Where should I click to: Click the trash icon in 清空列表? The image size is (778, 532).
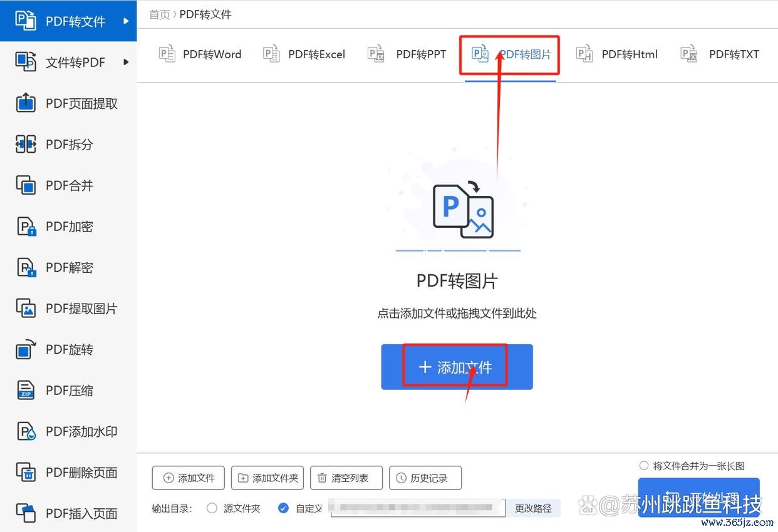(322, 478)
